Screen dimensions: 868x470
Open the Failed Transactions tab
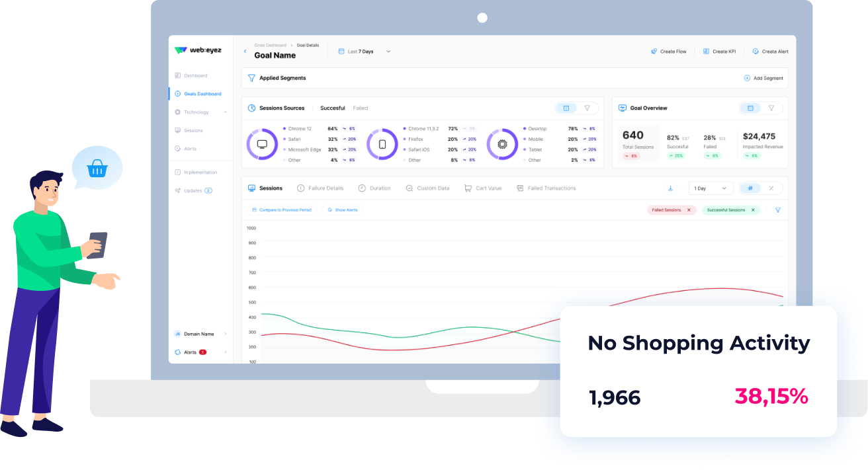pos(546,188)
